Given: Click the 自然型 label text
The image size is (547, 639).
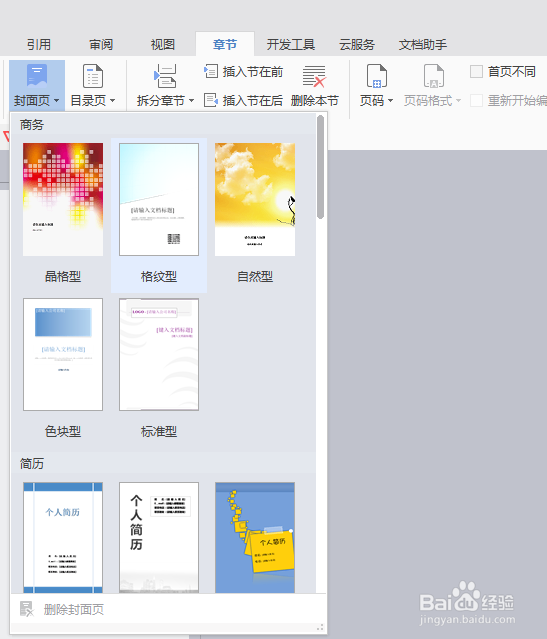Looking at the screenshot, I should tap(255, 276).
